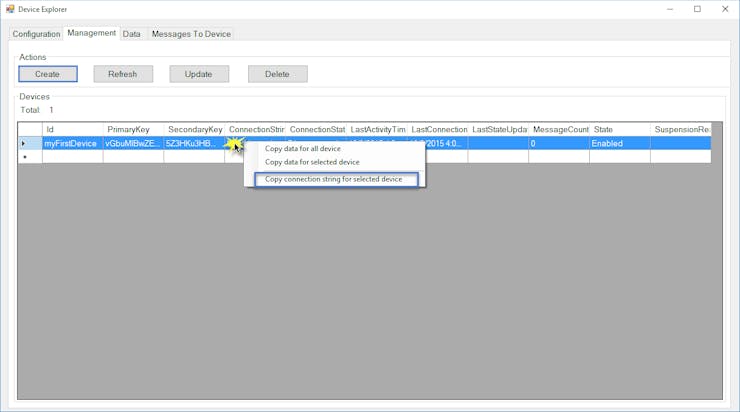Click the ConnectionState column header
Screen dimensions: 740x412
tap(316, 129)
